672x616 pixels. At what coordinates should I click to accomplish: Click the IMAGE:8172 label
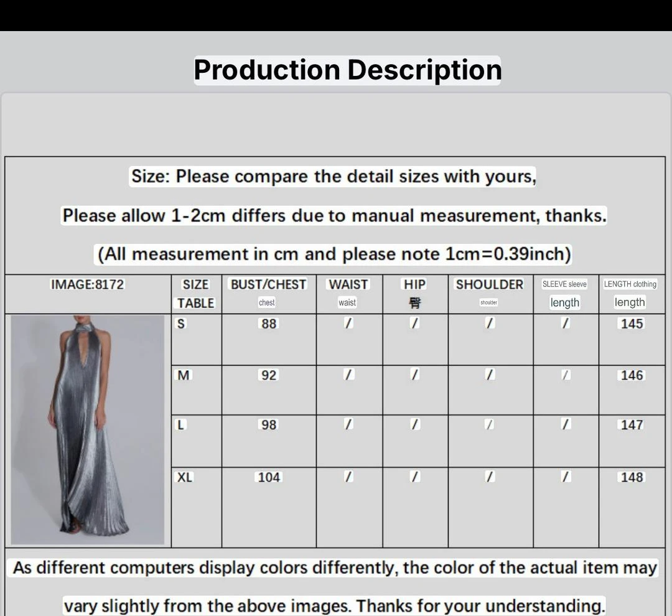pyautogui.click(x=88, y=284)
